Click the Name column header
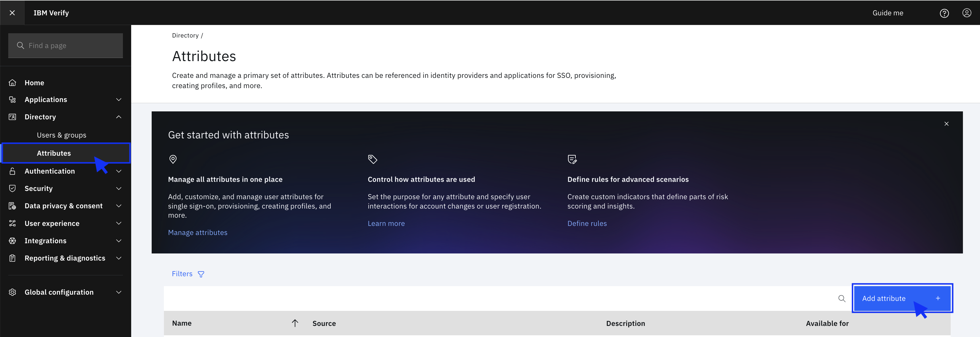Image resolution: width=980 pixels, height=337 pixels. pyautogui.click(x=182, y=323)
